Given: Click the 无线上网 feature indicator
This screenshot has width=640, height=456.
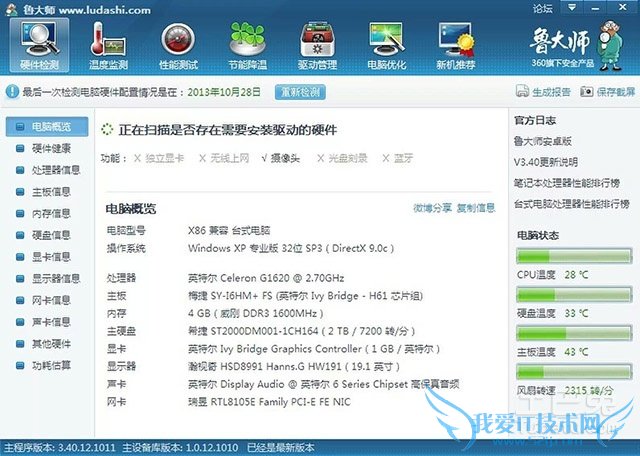Looking at the screenshot, I should tap(224, 158).
